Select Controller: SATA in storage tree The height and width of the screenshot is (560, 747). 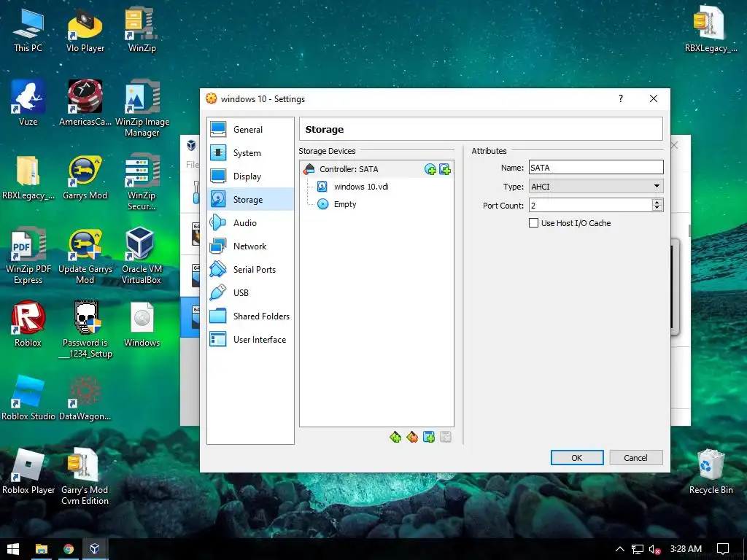point(349,169)
